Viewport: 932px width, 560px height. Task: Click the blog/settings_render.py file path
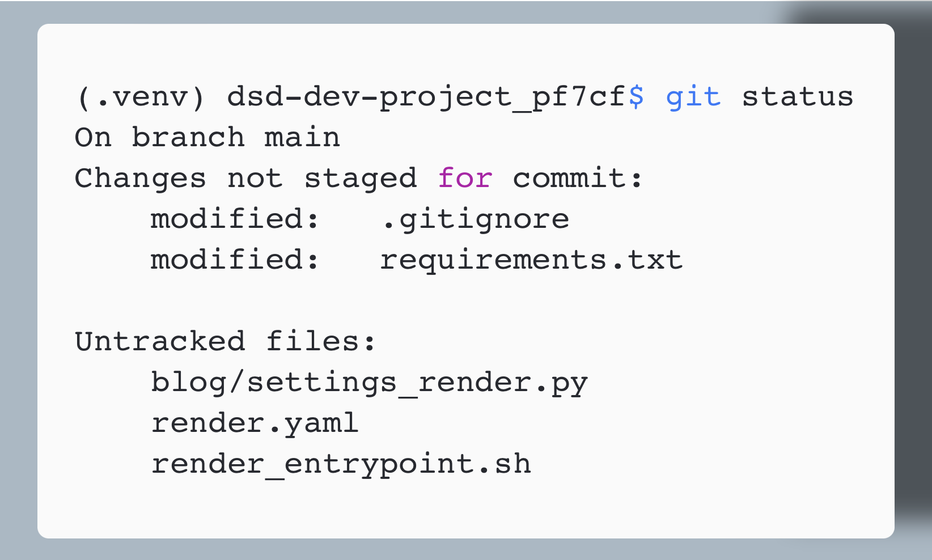point(369,383)
